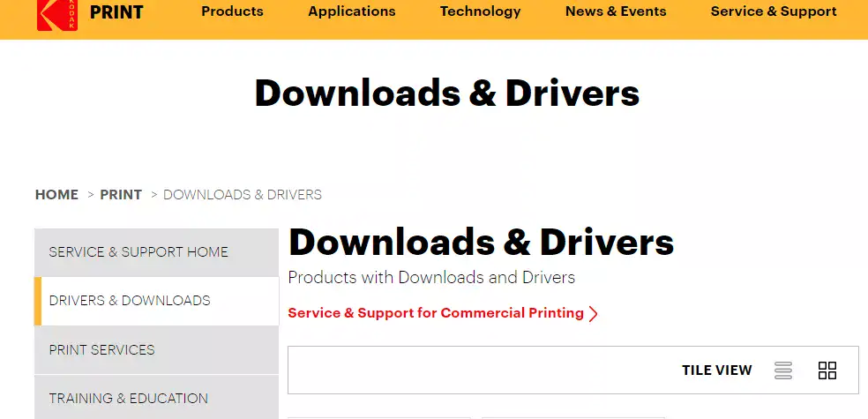Go to PRINT breadcrumb

(121, 195)
